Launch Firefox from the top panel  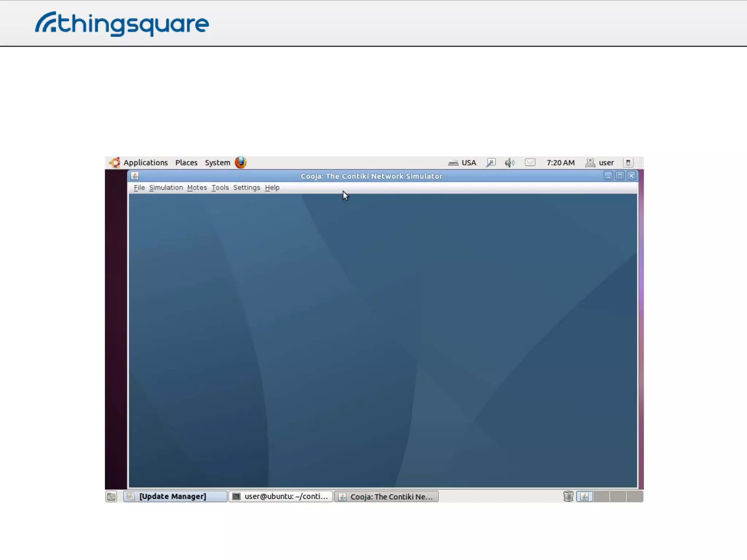(x=240, y=163)
